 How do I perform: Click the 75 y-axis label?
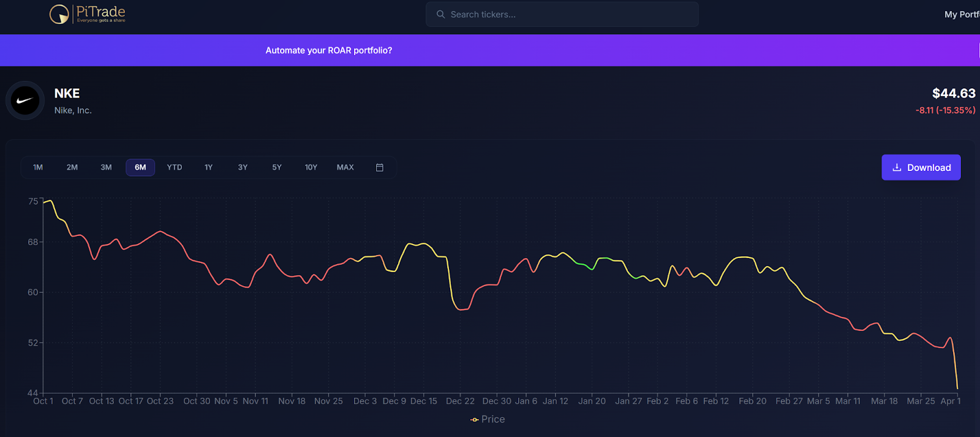pos(33,201)
